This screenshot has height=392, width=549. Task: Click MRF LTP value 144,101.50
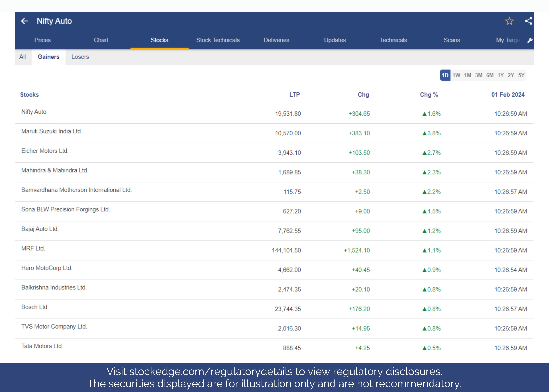pyautogui.click(x=286, y=251)
